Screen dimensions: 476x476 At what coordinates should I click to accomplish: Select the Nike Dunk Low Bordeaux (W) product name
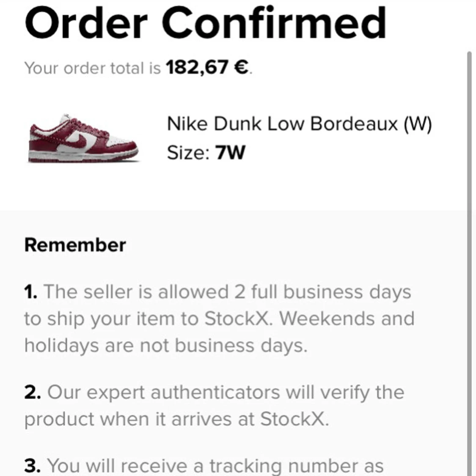point(299,124)
